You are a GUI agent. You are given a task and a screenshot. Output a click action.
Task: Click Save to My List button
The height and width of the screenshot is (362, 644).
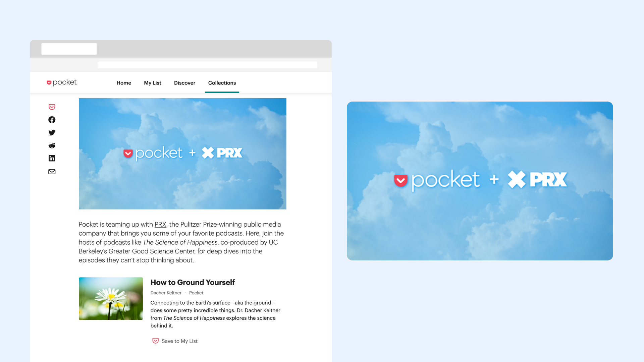pyautogui.click(x=179, y=341)
